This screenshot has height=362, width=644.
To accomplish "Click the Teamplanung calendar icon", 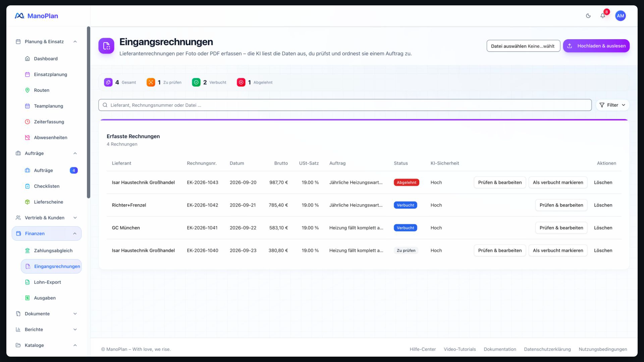I will 28,106.
